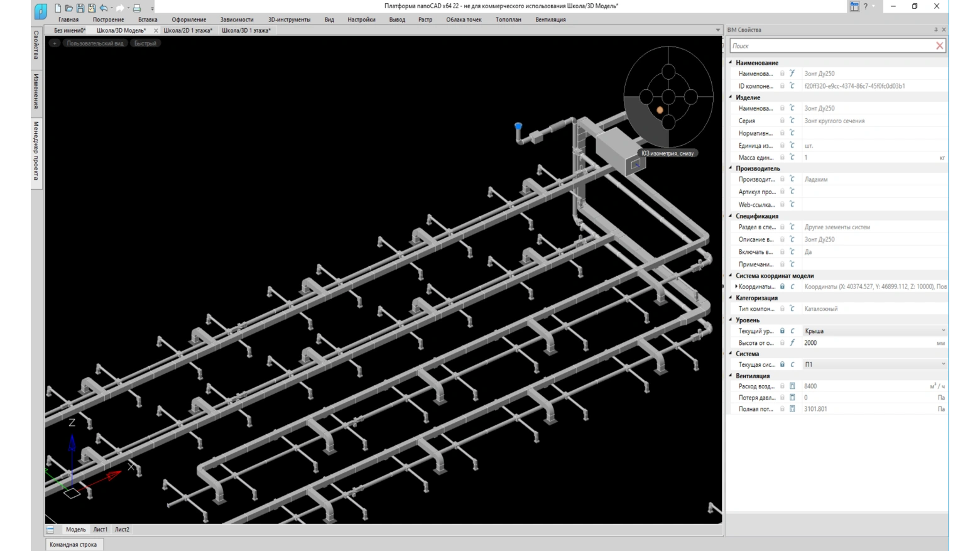Open the П1 system dropdown
Image resolution: width=980 pixels, height=551 pixels.
[942, 364]
